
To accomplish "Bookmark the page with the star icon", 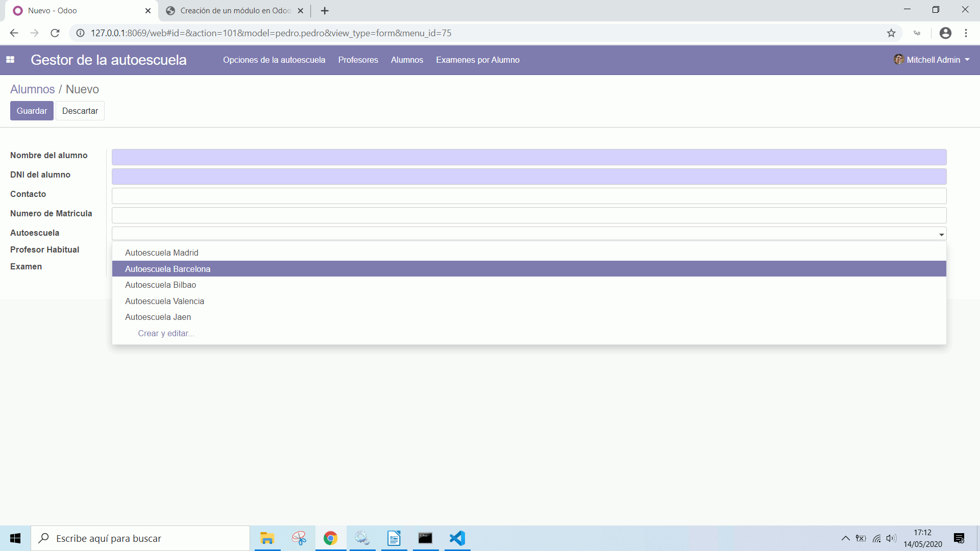I will click(891, 33).
